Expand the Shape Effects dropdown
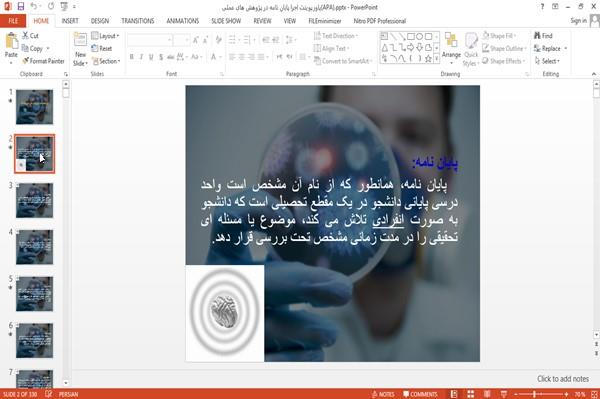 coord(503,61)
